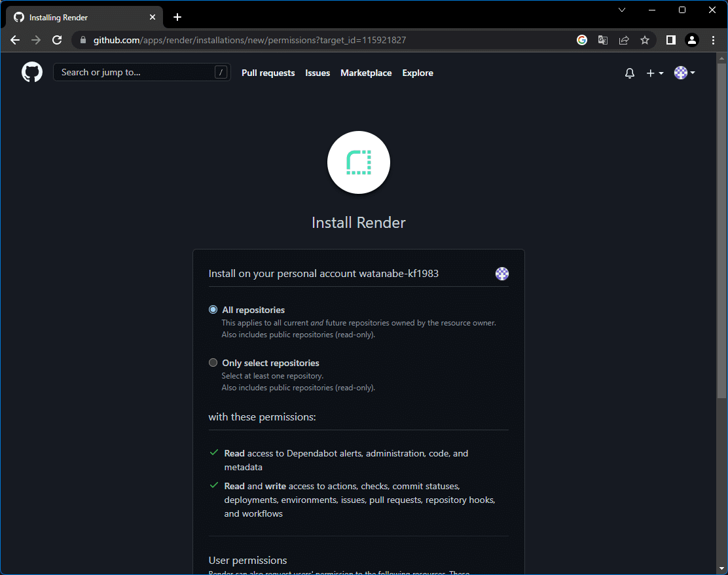Open Marketplace in the header
This screenshot has height=575, width=728.
366,73
